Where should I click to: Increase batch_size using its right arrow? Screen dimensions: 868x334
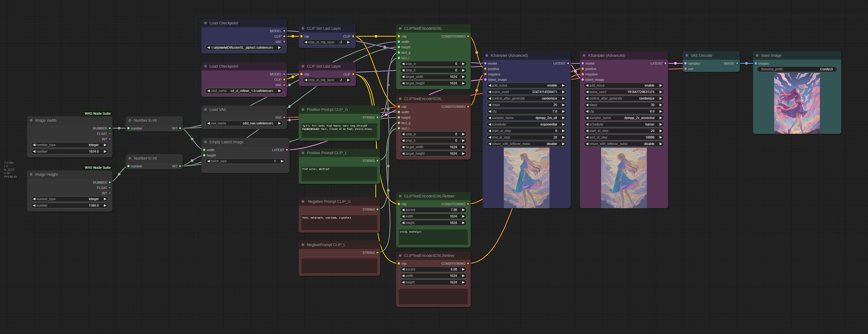pyautogui.click(x=282, y=161)
